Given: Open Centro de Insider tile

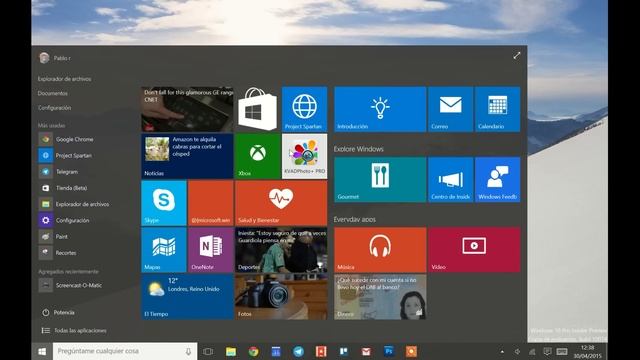Looking at the screenshot, I should [x=451, y=180].
